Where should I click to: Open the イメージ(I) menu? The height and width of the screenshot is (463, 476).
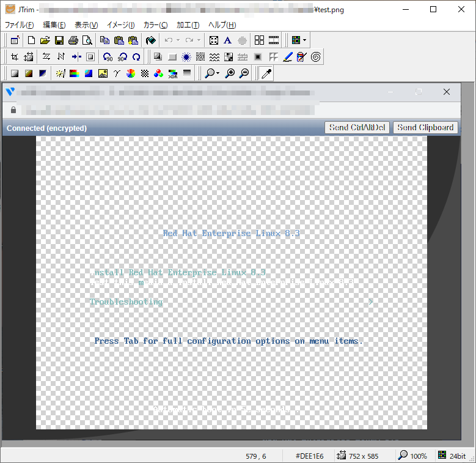tap(121, 25)
